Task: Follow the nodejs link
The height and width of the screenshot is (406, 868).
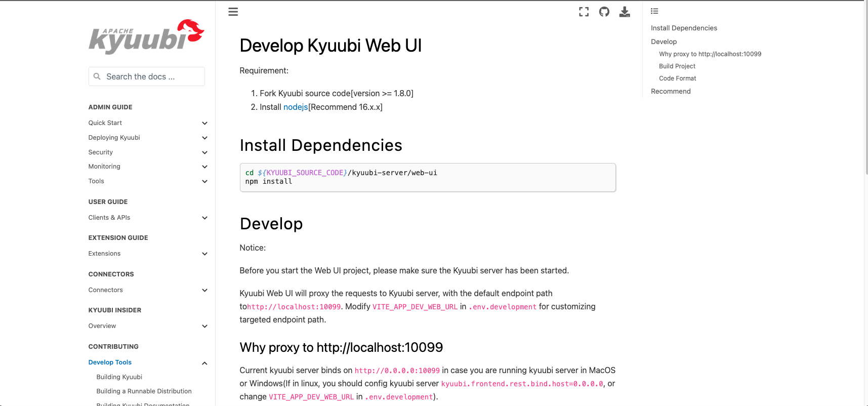Action: coord(296,107)
